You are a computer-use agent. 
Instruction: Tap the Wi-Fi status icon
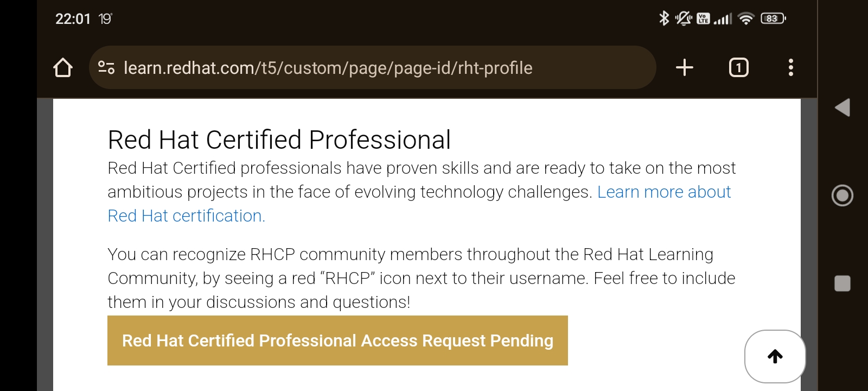(x=746, y=18)
